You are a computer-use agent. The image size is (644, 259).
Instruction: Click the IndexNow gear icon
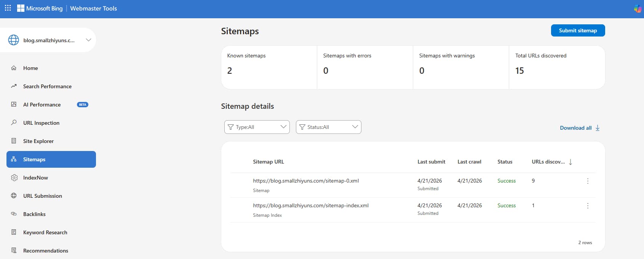tap(14, 178)
